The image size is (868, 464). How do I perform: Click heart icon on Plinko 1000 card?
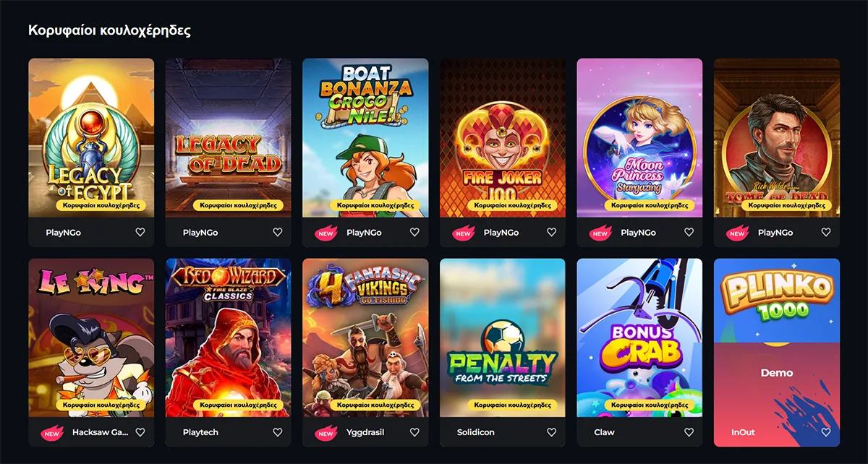(825, 432)
